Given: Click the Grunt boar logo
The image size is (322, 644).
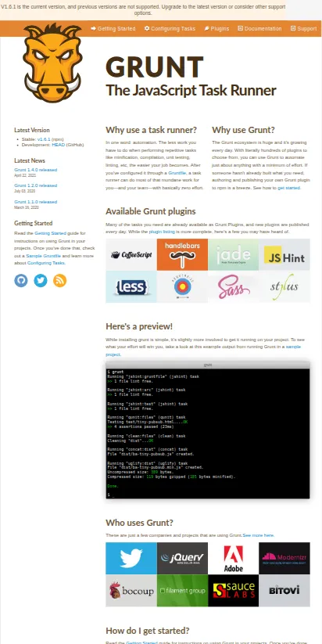Looking at the screenshot, I should click(x=52, y=63).
